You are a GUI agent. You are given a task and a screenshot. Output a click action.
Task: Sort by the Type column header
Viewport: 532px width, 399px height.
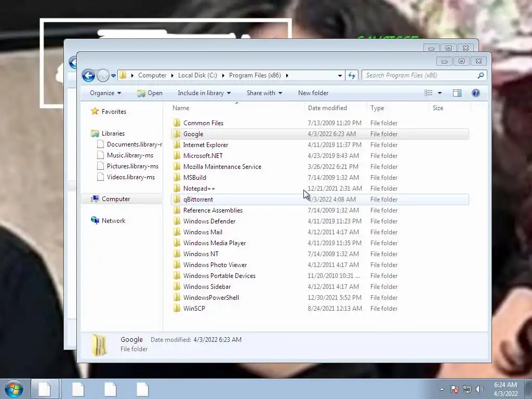[377, 108]
